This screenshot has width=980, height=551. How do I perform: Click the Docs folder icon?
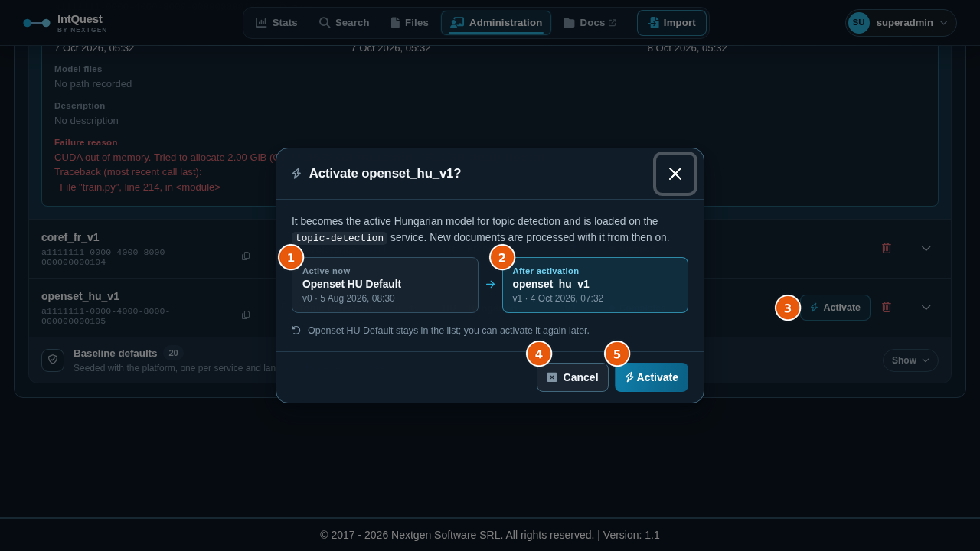(569, 23)
